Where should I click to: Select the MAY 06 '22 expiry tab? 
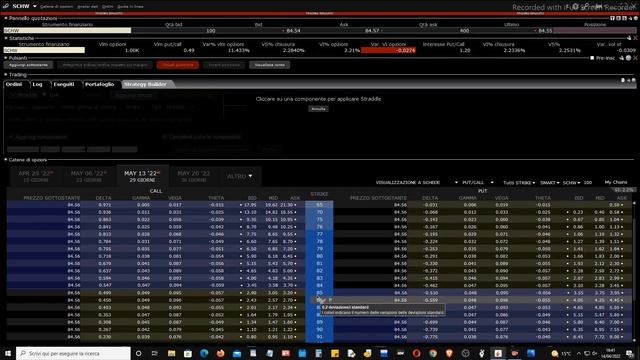(x=89, y=176)
